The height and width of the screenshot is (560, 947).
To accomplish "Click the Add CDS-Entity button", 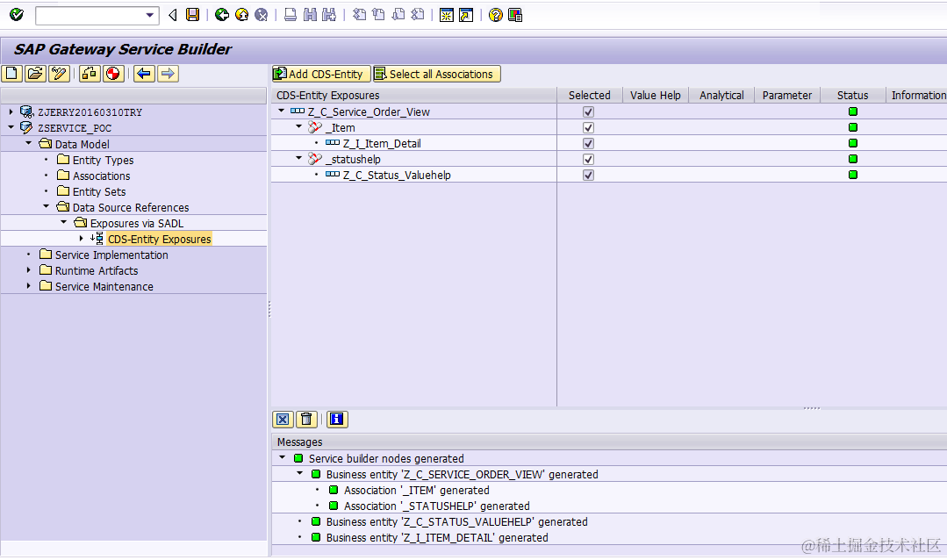I will tap(320, 74).
